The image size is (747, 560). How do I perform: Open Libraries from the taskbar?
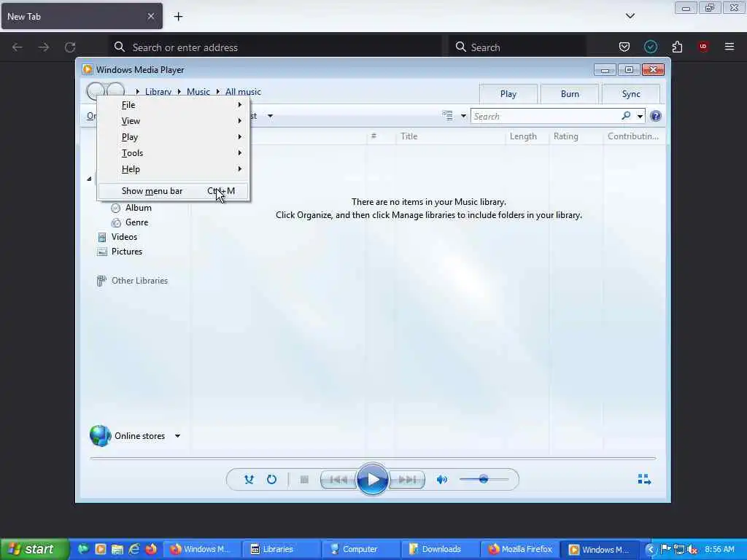point(281,550)
